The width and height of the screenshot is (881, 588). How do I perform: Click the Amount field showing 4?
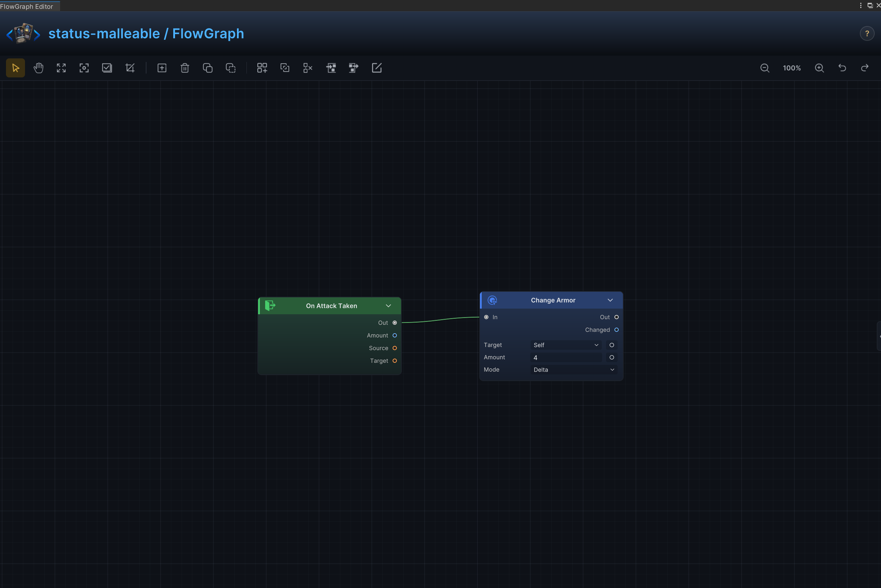(566, 358)
